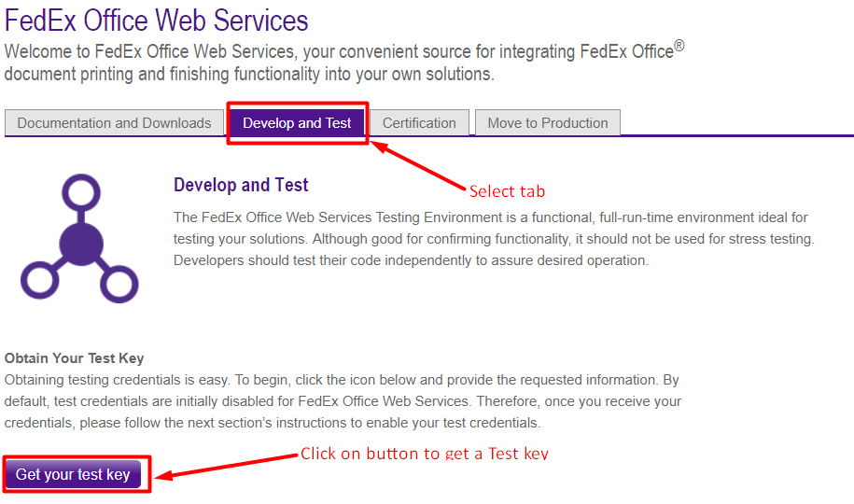Click the Obtain Your Test Key heading
This screenshot has height=504, width=854.
(74, 358)
